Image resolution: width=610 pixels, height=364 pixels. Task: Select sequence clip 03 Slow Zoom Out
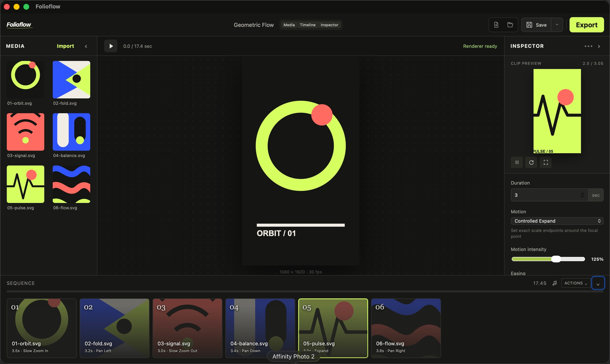point(187,328)
